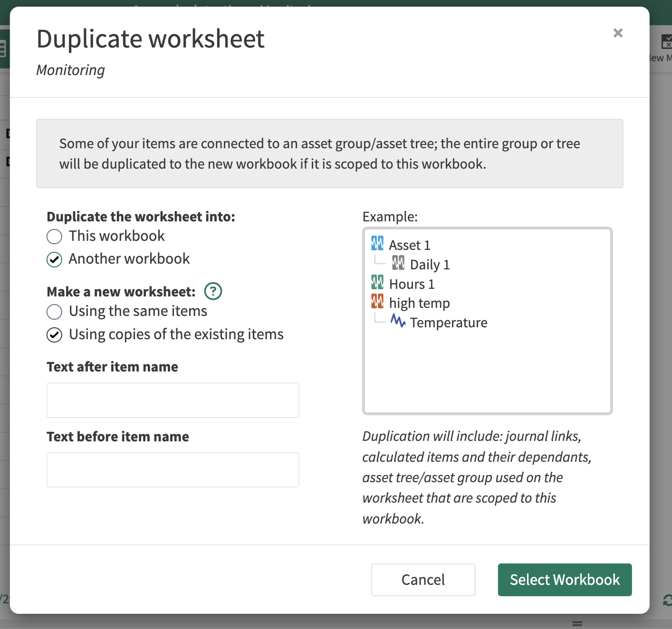
Task: Select the Another workbook radio option
Action: [55, 259]
